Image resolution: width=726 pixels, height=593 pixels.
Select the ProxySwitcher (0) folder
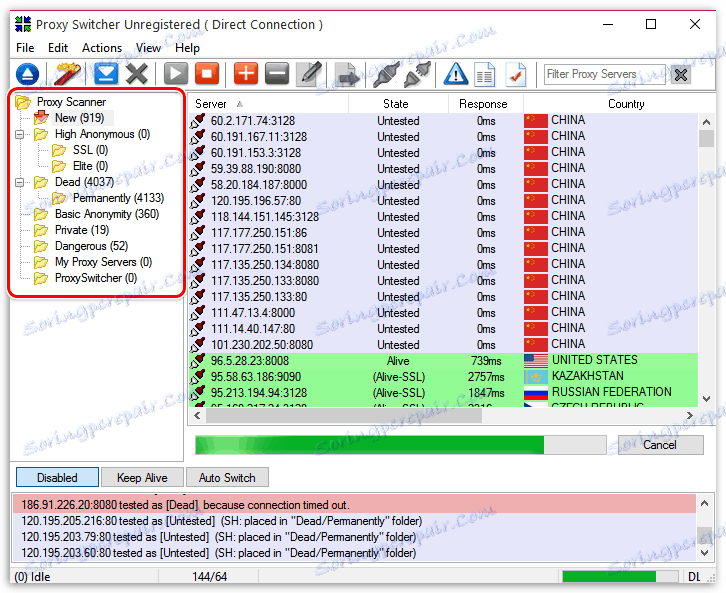(x=96, y=278)
